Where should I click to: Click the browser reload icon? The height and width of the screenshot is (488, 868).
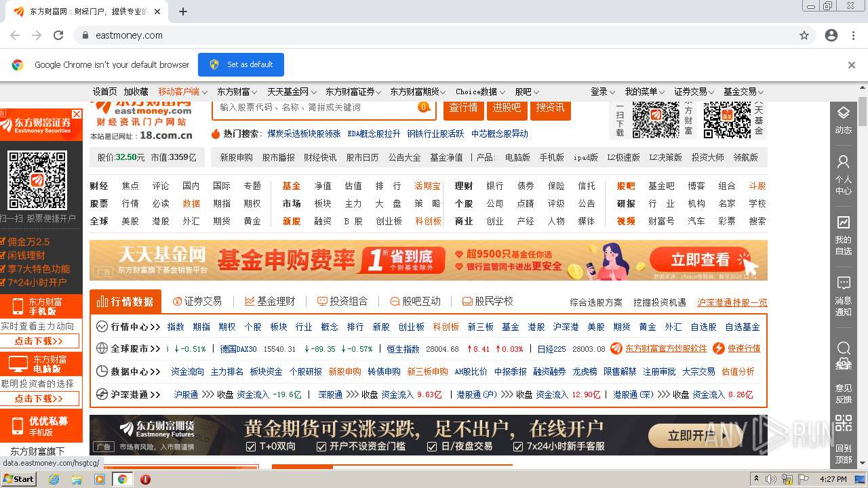[x=58, y=35]
